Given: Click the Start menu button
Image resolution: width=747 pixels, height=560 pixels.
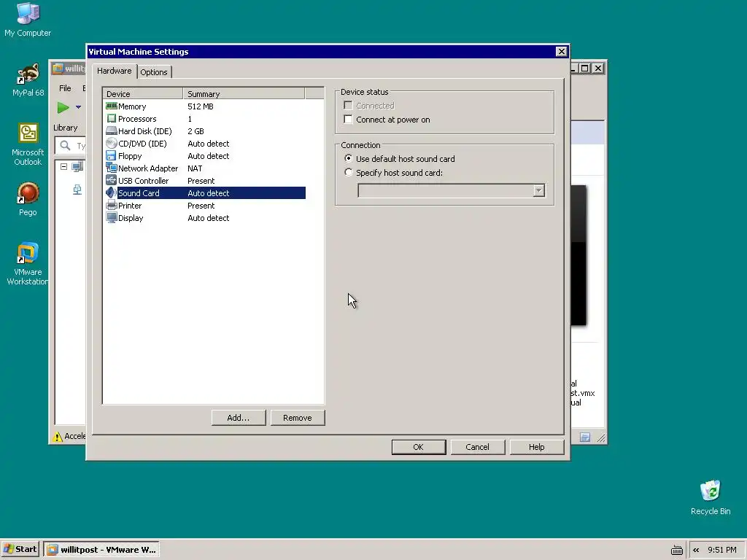Looking at the screenshot, I should coord(20,550).
